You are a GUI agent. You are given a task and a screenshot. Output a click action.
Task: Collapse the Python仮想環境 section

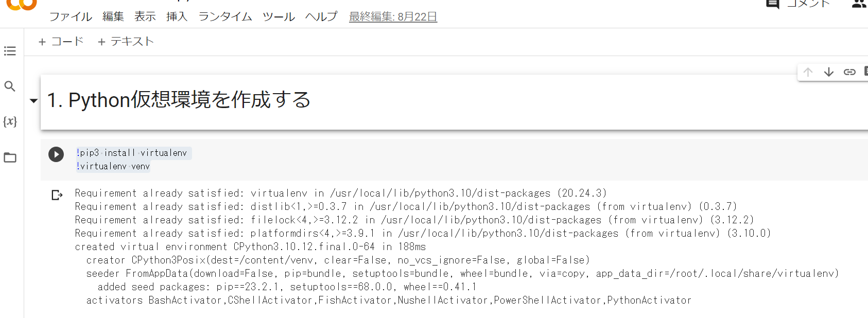(x=33, y=101)
